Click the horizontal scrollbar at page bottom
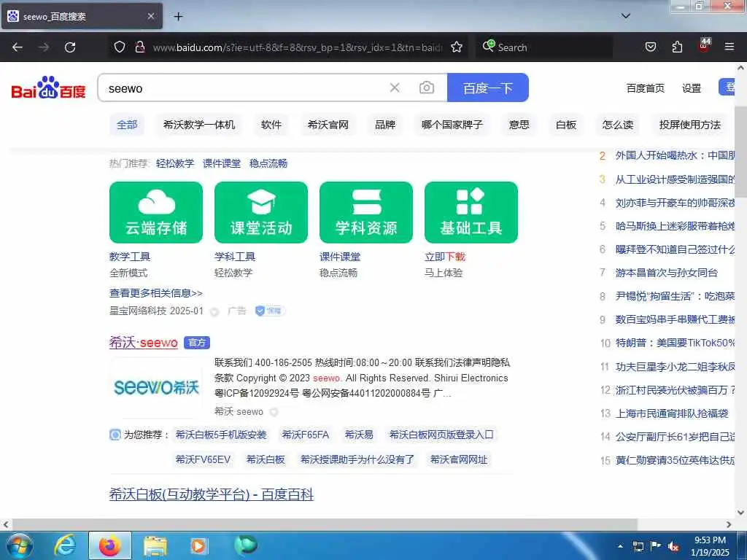The image size is (747, 560). click(324, 524)
